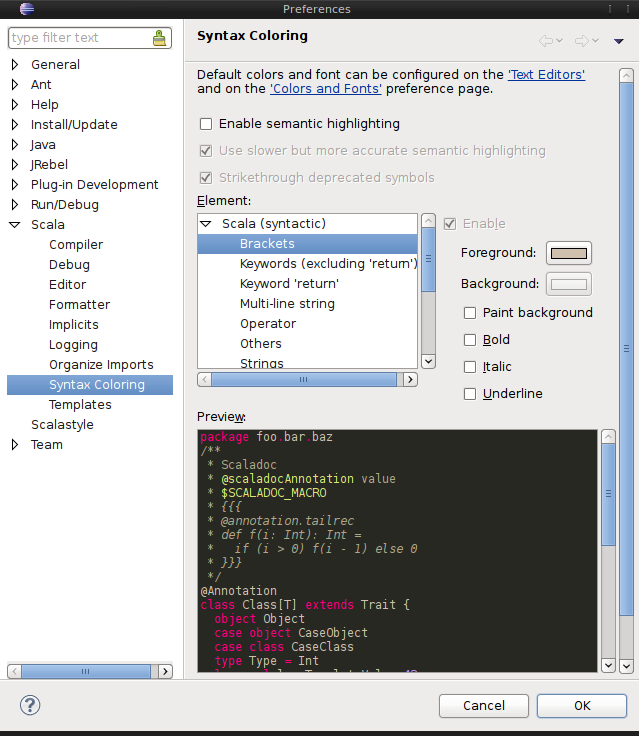
Task: Open Scalastyle preferences
Action: pyautogui.click(x=62, y=425)
